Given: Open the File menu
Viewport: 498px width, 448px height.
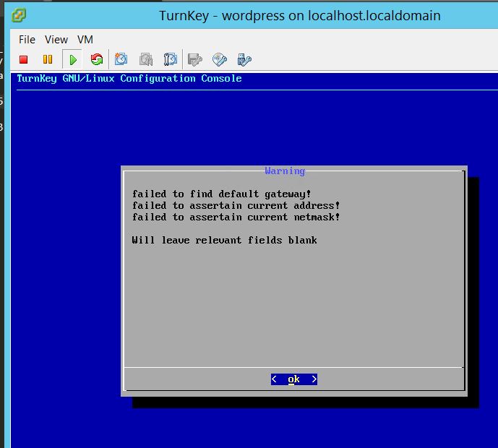Looking at the screenshot, I should click(x=27, y=40).
